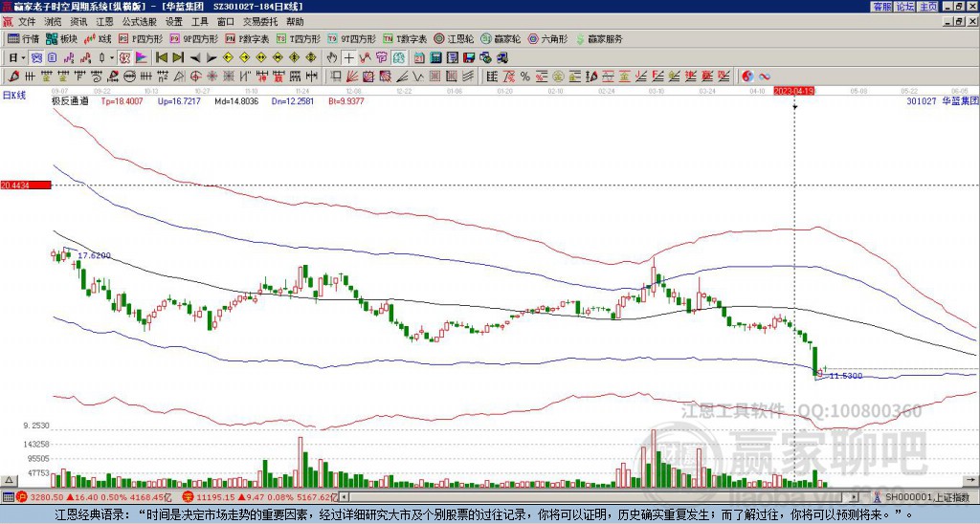The image size is (980, 524).
Task: Click the 板块 toolbar button
Action: (61, 38)
